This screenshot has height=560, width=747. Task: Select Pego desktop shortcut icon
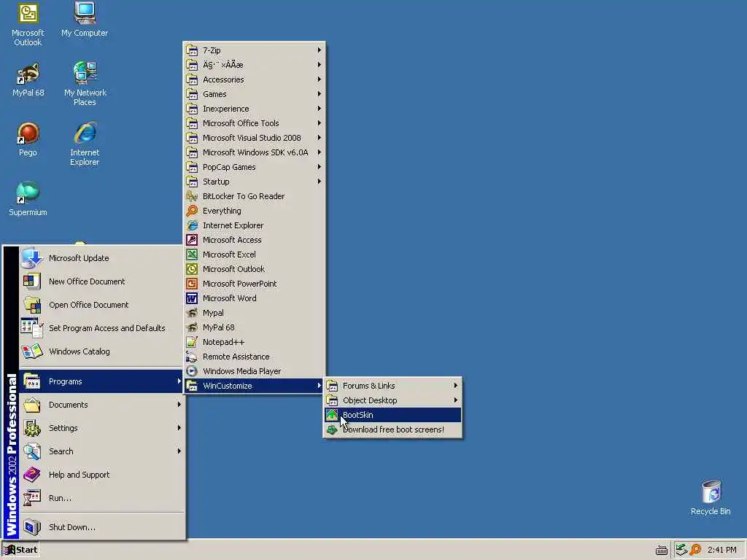[28, 133]
